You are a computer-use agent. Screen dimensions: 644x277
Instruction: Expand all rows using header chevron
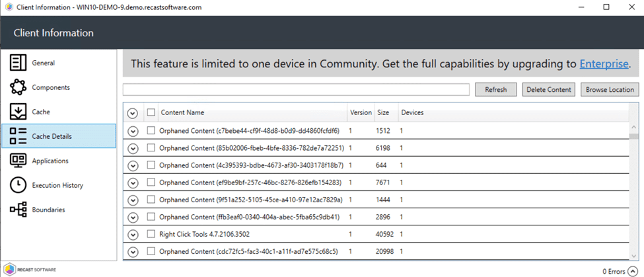133,113
